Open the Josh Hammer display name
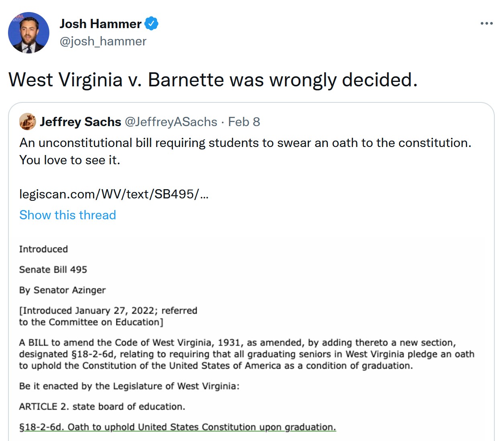The image size is (504, 441). point(100,24)
